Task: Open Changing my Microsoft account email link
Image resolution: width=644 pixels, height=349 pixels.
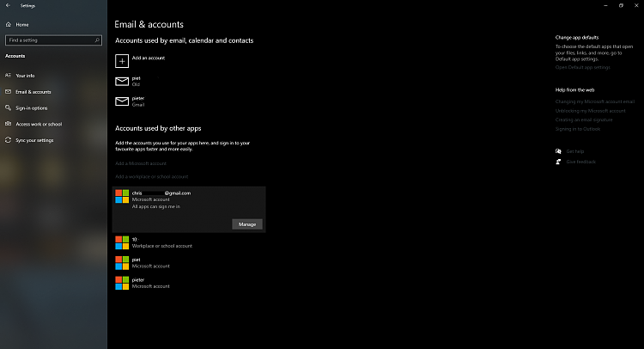Action: pyautogui.click(x=595, y=101)
